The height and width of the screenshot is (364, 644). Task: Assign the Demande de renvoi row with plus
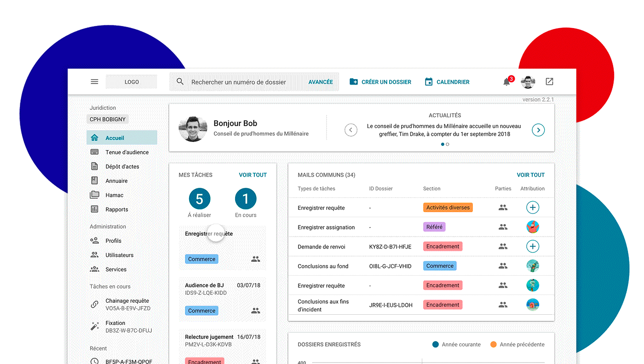pyautogui.click(x=533, y=247)
